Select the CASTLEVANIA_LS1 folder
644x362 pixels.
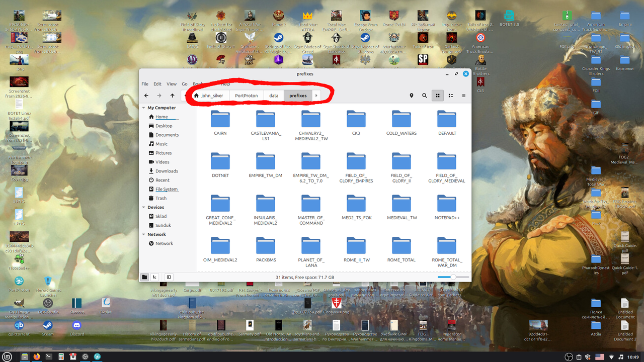266,125
